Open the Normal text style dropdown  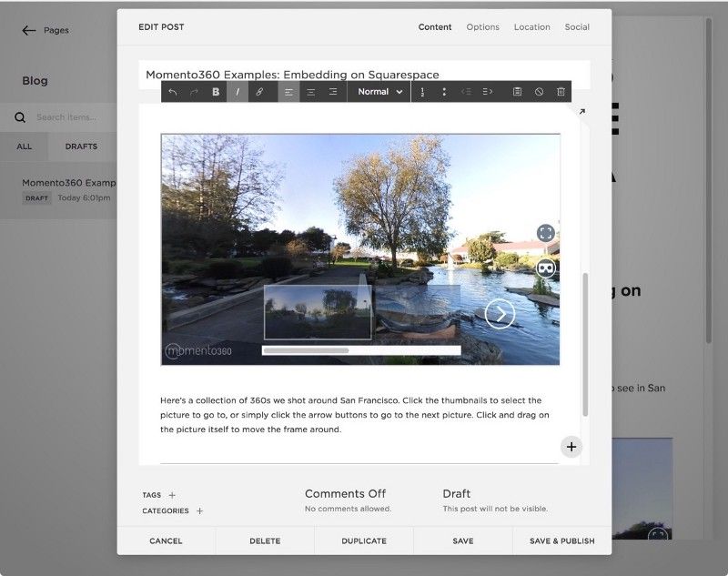[x=379, y=92]
